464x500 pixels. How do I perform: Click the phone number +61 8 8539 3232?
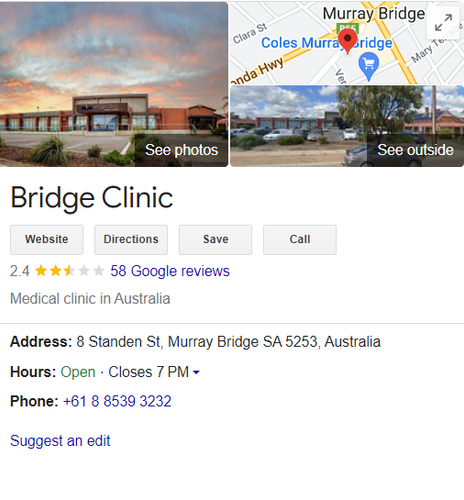(x=117, y=401)
